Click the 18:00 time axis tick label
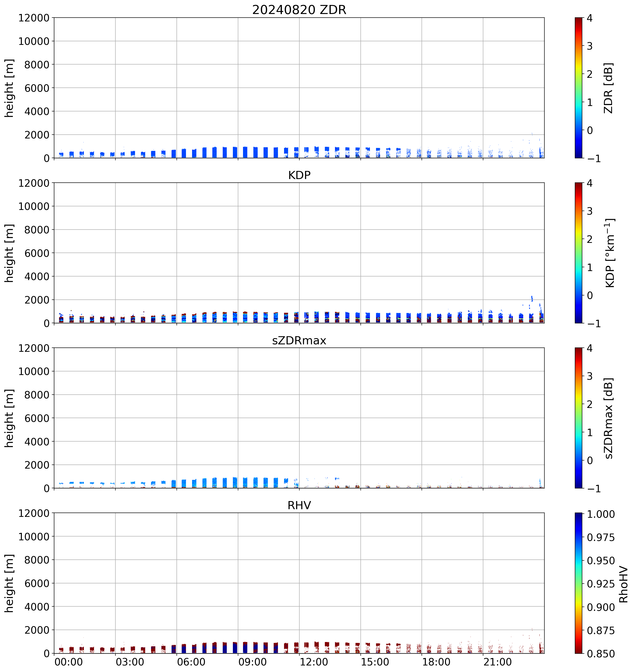This screenshot has width=633, height=672. pyautogui.click(x=436, y=662)
